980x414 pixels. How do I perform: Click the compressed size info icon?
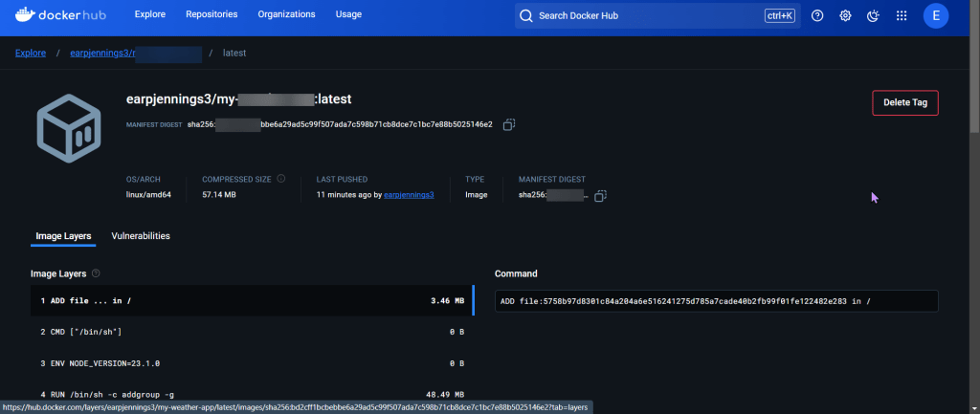point(281,179)
